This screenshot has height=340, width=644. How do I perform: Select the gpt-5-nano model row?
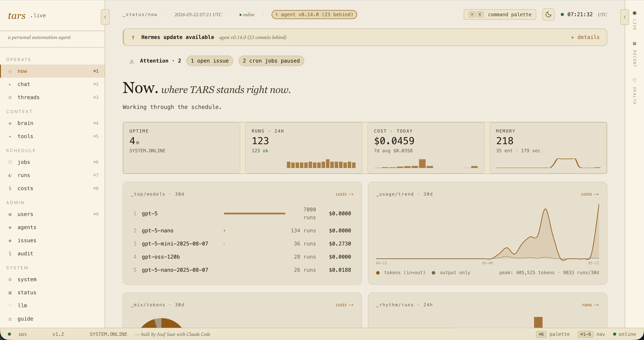(x=242, y=231)
